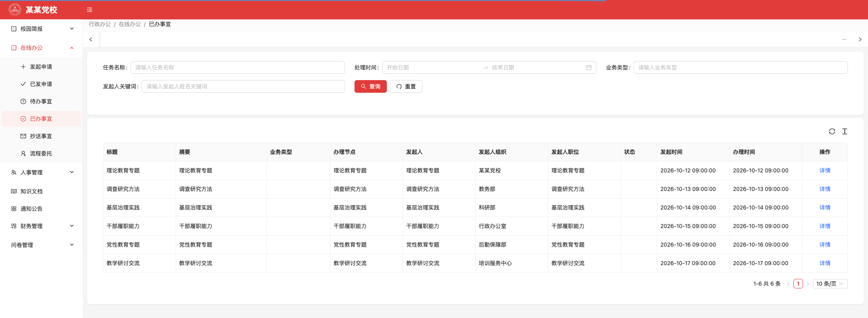Screen dimensions: 868x318
Task: Expand the 校园简报 menu
Action: (x=41, y=29)
